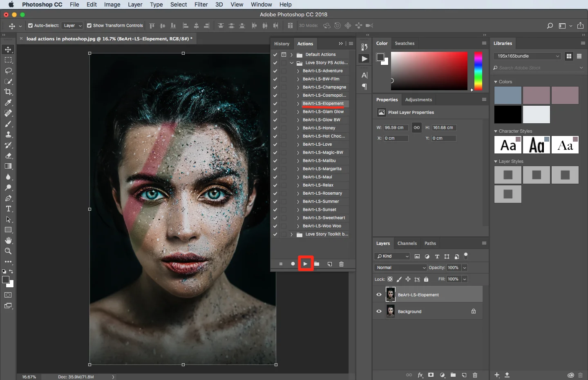Select the Horizontal Type tool
Screen dimensions: 588x380
pyautogui.click(x=8, y=209)
